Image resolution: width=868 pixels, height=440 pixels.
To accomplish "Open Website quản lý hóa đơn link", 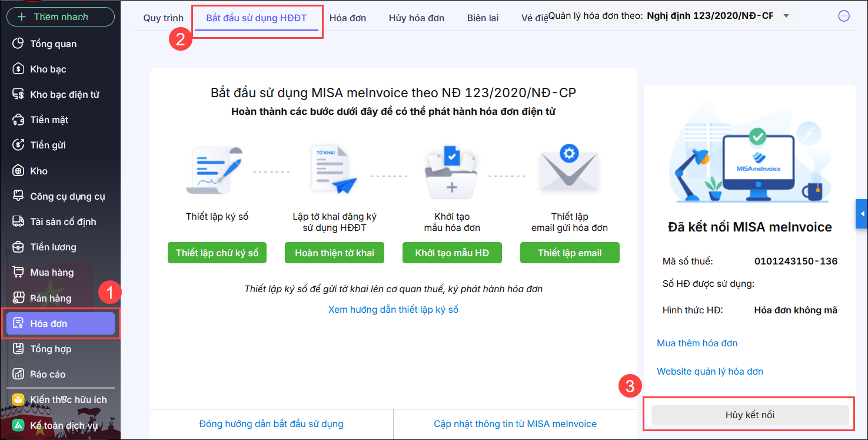I will tap(710, 371).
